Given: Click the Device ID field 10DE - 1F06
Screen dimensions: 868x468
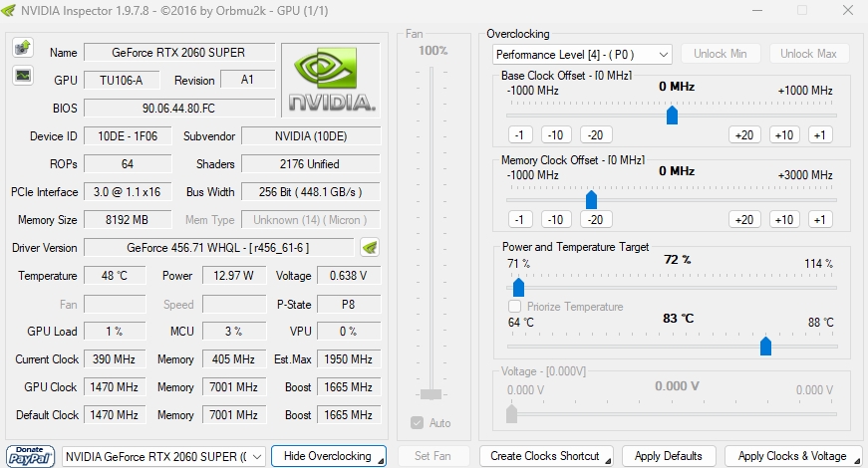Looking at the screenshot, I should [x=128, y=136].
